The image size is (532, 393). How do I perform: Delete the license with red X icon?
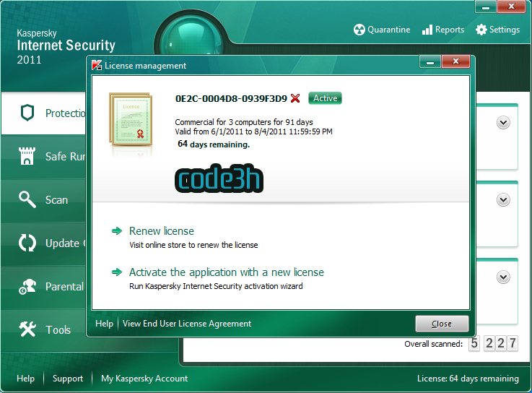[295, 98]
